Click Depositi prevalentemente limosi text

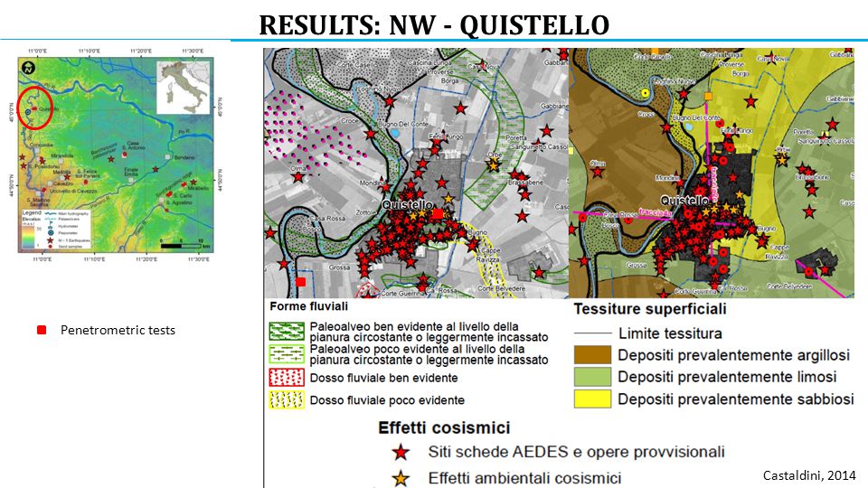(727, 378)
